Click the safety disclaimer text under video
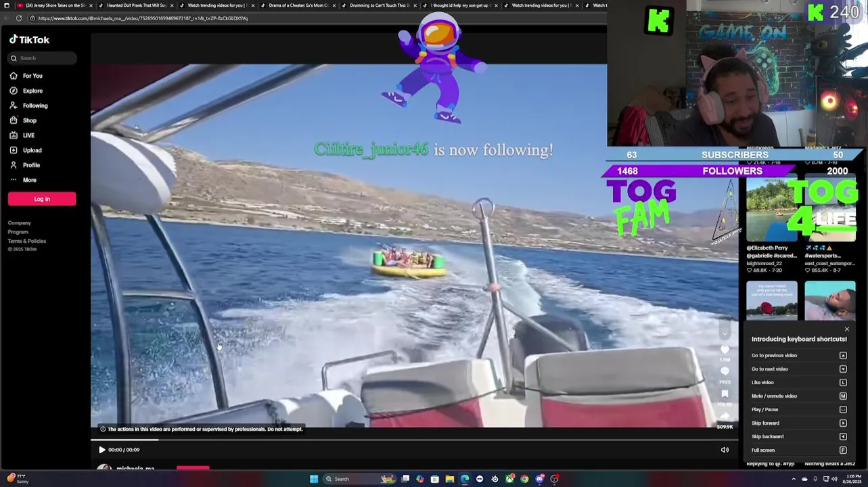The height and width of the screenshot is (487, 868). pos(205,429)
